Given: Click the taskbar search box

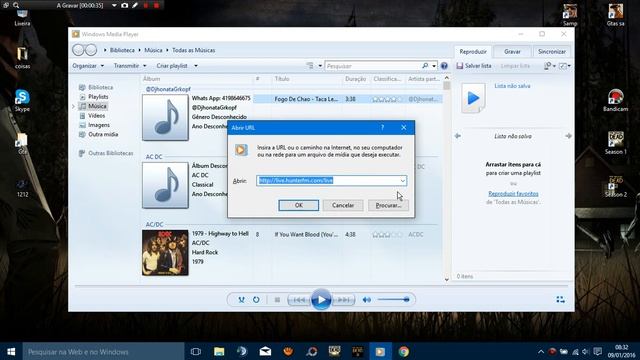Looking at the screenshot, I should click(104, 351).
